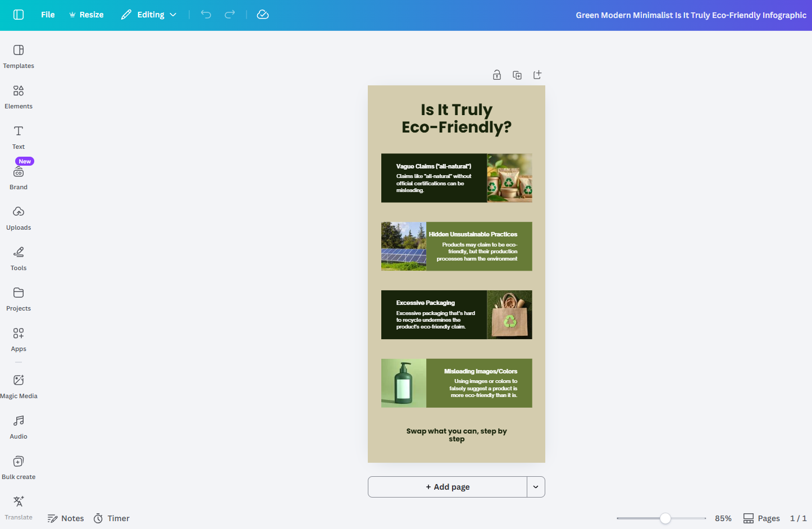812x529 pixels.
Task: Open the Projects panel
Action: [18, 299]
